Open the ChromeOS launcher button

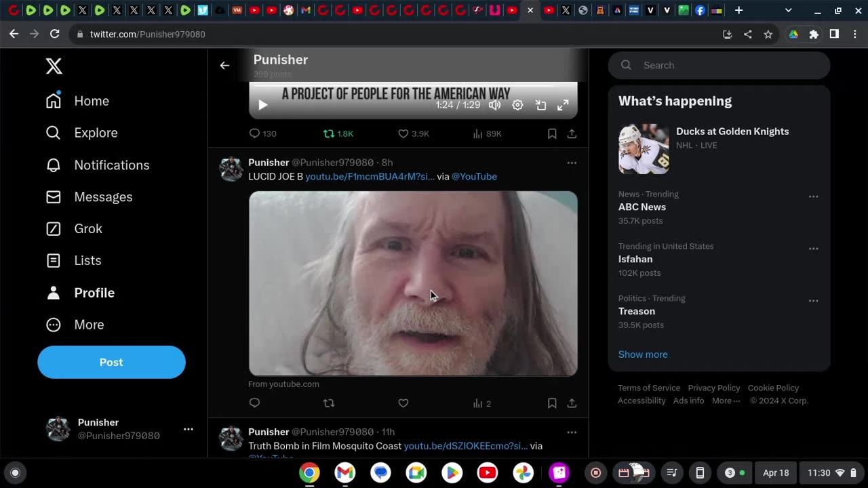click(16, 472)
